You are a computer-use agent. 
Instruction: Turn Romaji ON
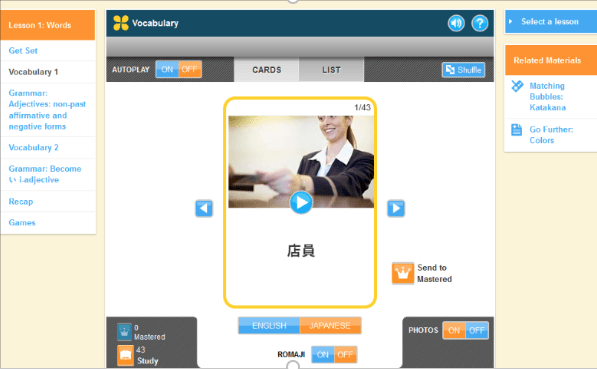click(x=322, y=355)
